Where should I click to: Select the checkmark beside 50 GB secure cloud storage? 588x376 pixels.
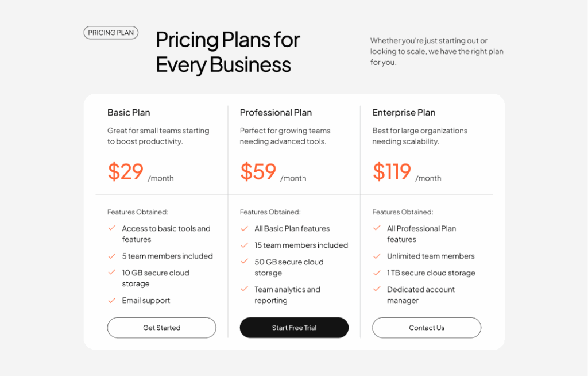[245, 262]
